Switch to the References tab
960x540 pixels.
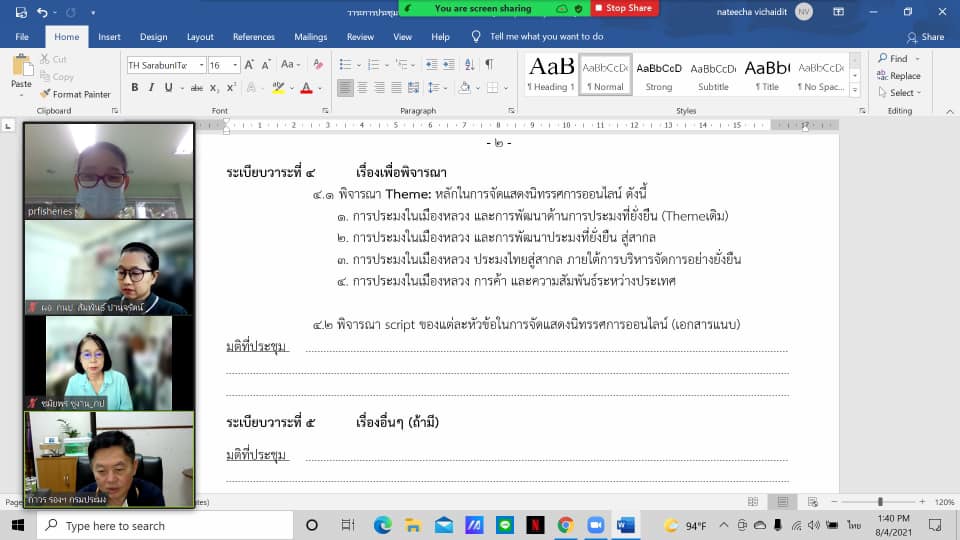point(253,37)
